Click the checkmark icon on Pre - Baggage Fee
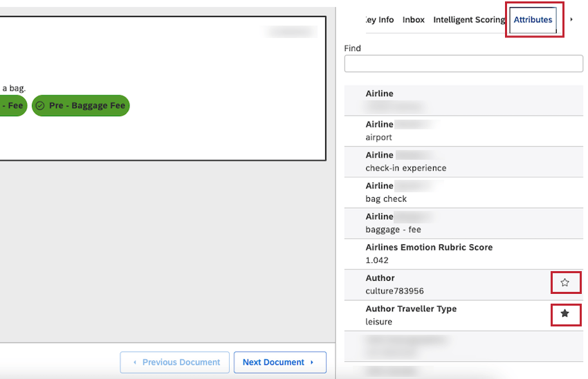 40,106
